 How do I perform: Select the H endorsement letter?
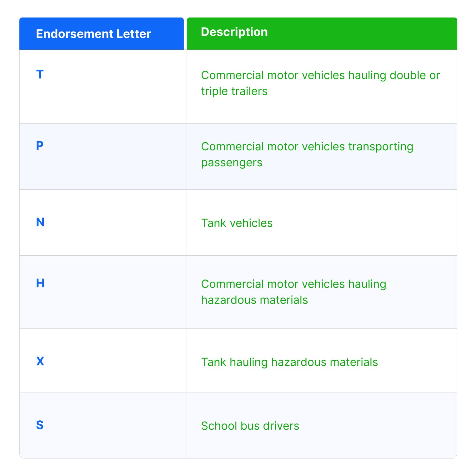pos(40,283)
